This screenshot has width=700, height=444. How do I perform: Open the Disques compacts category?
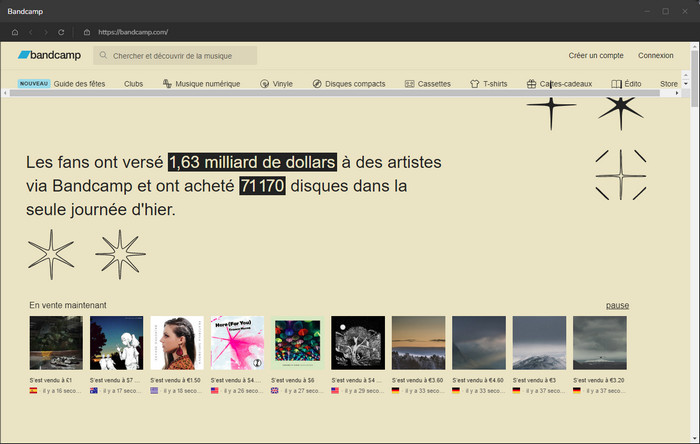(355, 84)
